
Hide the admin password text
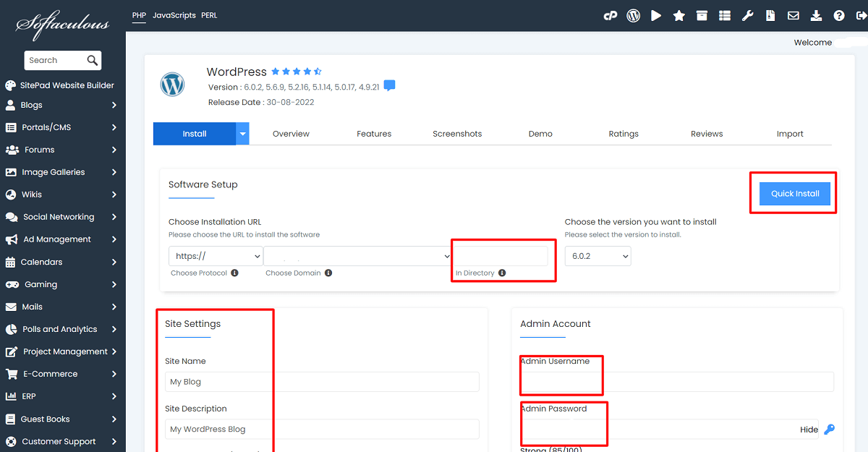click(808, 429)
